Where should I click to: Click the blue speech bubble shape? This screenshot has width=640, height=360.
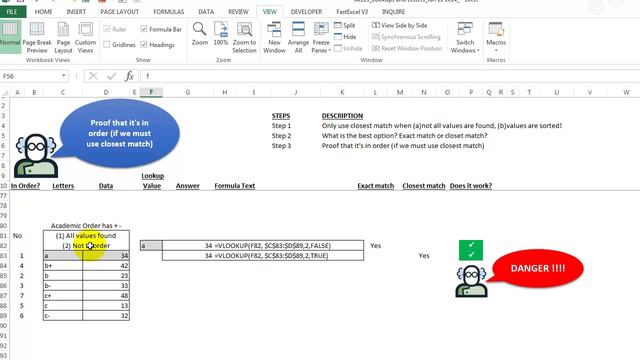pyautogui.click(x=120, y=133)
